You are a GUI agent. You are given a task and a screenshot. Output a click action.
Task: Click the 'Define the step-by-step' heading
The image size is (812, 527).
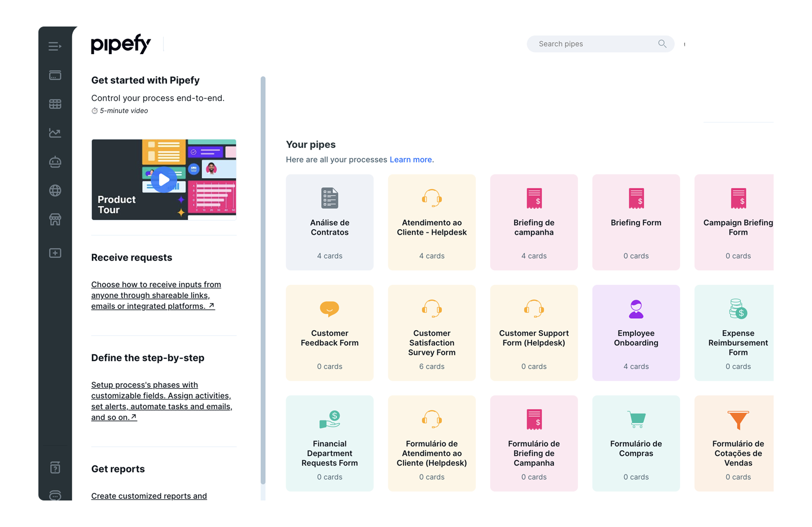click(148, 358)
